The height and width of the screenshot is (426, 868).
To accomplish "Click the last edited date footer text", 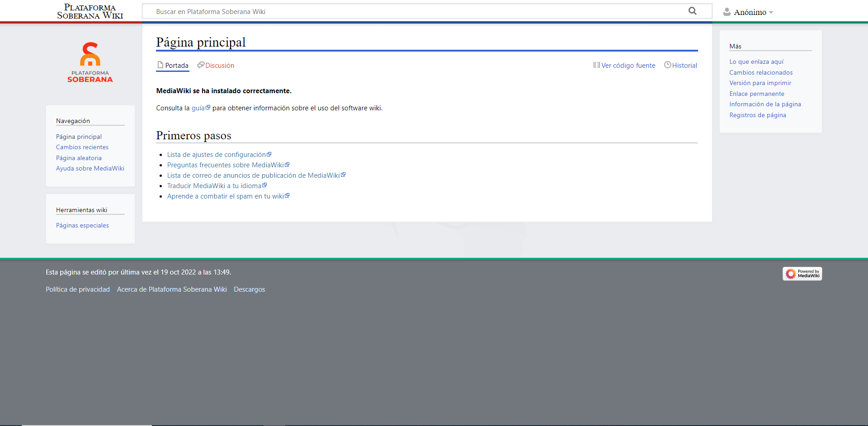I will 138,272.
